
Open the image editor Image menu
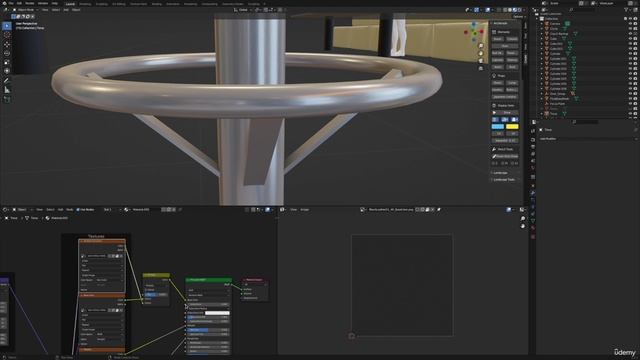[305, 209]
